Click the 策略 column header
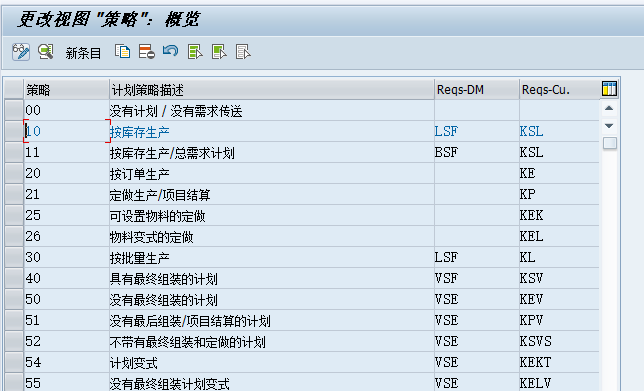The width and height of the screenshot is (644, 391). pyautogui.click(x=67, y=89)
